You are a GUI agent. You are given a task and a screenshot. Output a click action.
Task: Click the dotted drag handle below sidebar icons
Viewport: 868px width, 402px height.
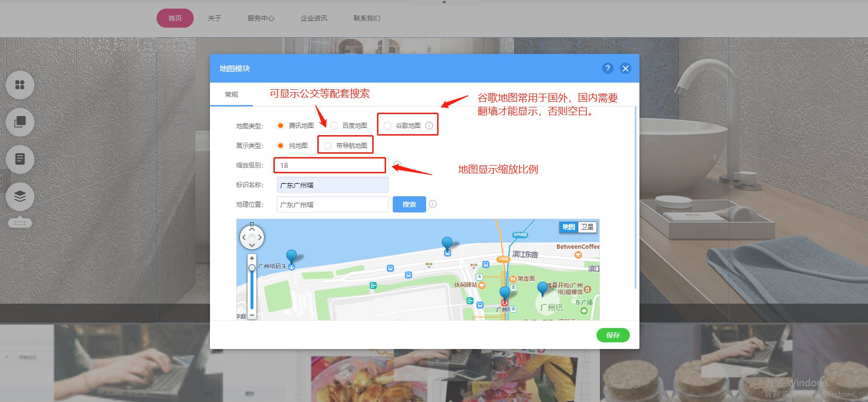coord(20,223)
